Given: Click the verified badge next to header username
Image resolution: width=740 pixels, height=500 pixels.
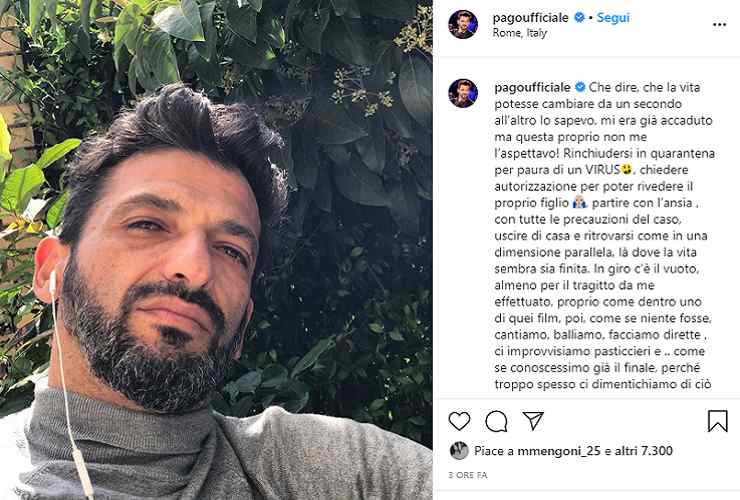Looking at the screenshot, I should click(x=579, y=17).
